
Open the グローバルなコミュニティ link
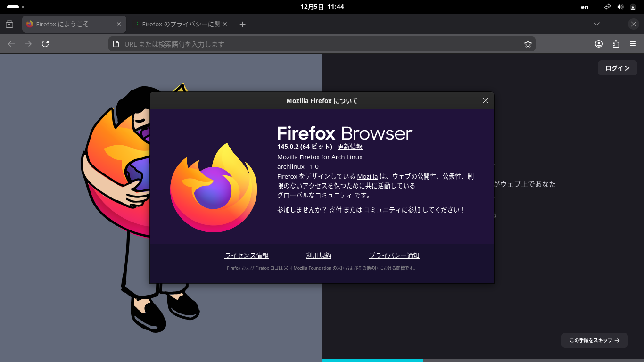pyautogui.click(x=314, y=195)
